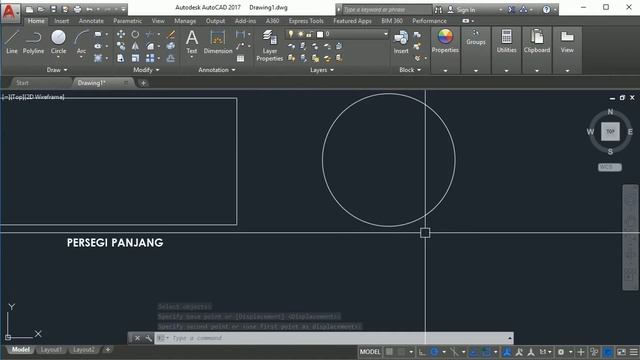The image size is (640, 360).
Task: Select the Dimension tool
Action: coord(218,42)
